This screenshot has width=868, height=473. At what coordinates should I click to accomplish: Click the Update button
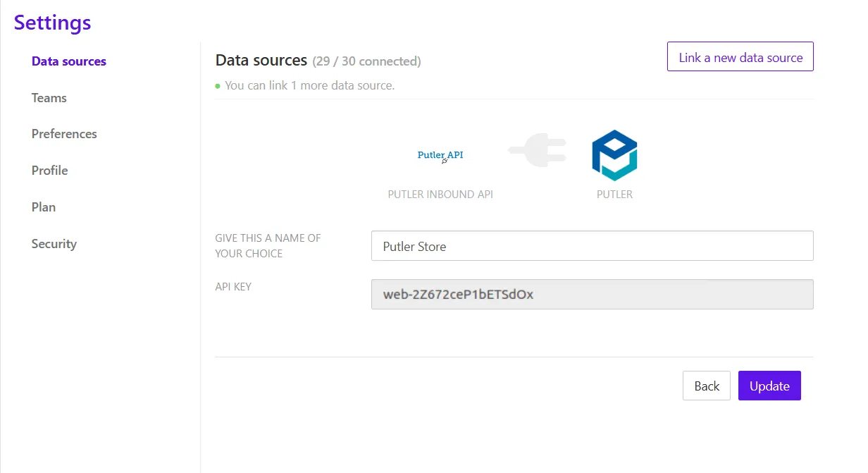pyautogui.click(x=769, y=386)
